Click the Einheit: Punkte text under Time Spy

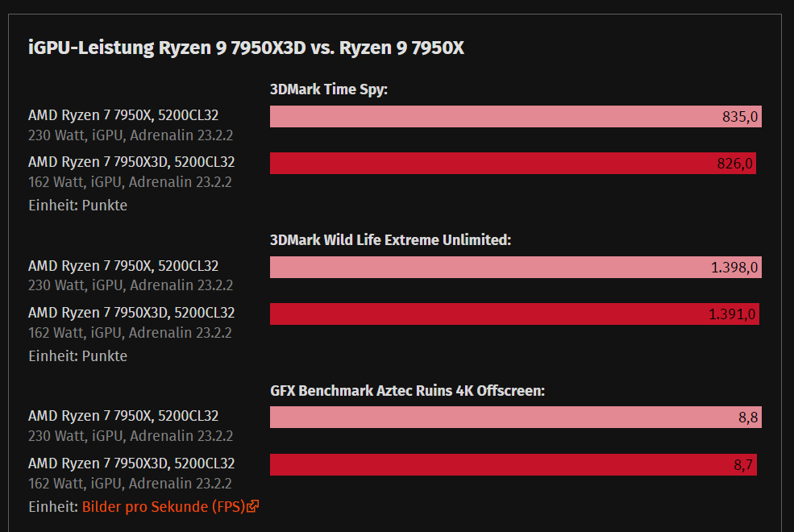click(78, 205)
